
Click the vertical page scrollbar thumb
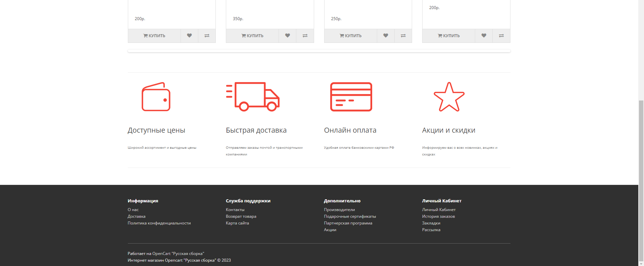pos(641,181)
